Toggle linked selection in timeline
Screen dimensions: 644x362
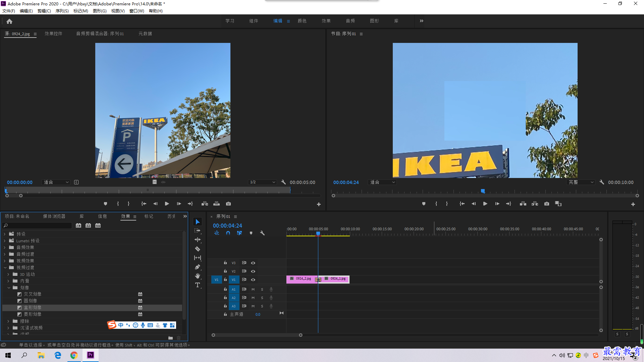point(239,233)
